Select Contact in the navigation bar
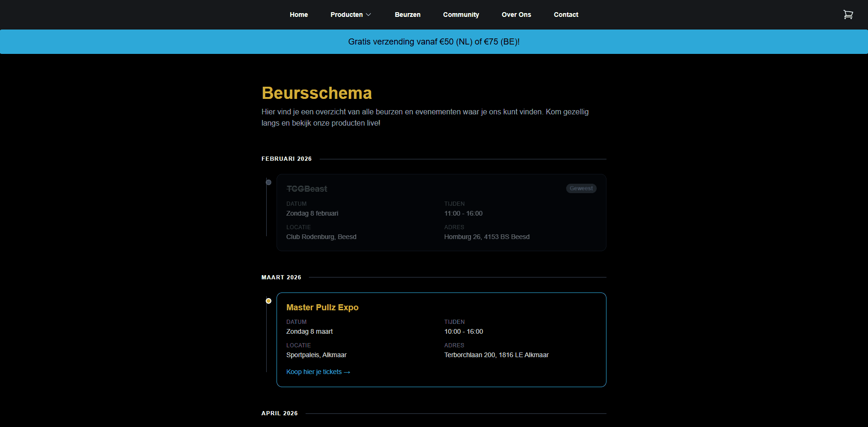 click(566, 15)
